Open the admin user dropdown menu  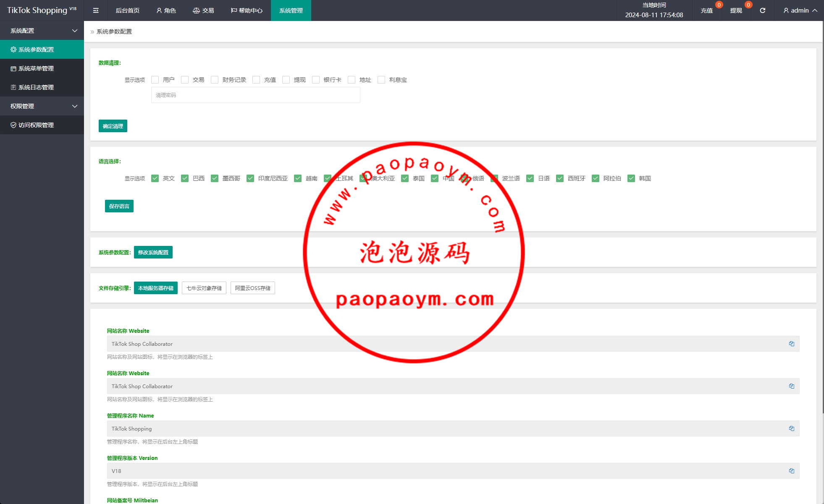click(800, 10)
